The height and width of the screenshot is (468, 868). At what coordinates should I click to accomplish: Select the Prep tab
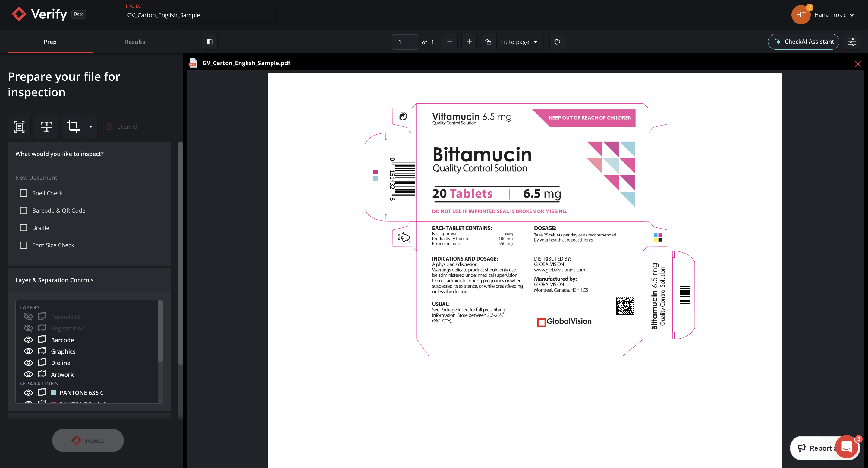tap(50, 42)
